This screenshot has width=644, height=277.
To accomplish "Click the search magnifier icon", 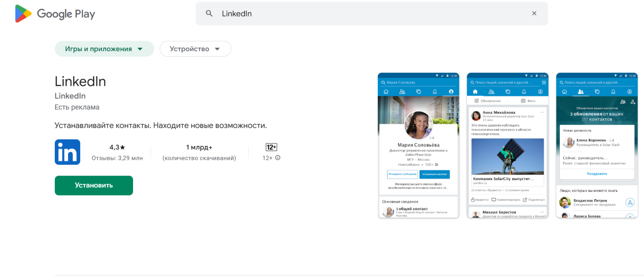I will (x=209, y=13).
